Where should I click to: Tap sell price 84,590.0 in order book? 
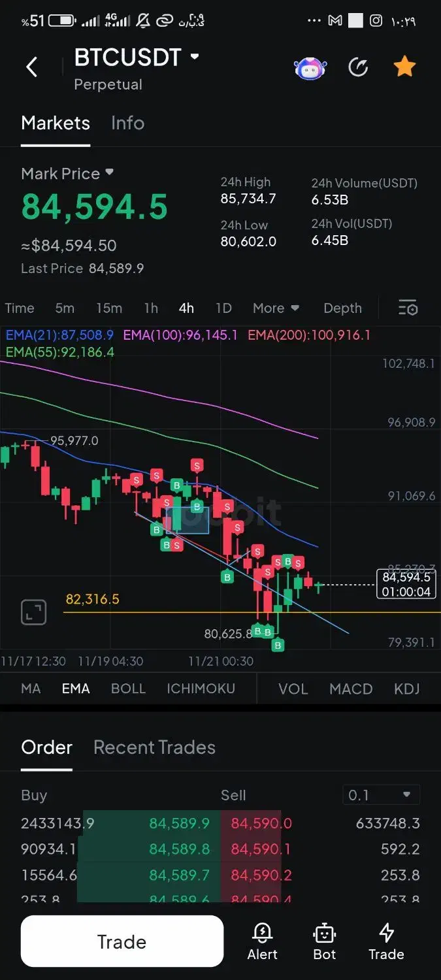pyautogui.click(x=261, y=823)
